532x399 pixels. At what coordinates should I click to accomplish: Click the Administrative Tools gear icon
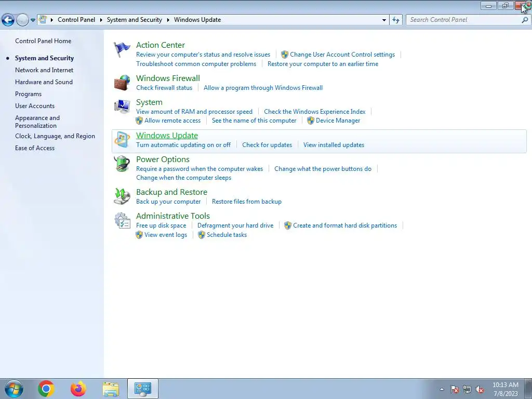point(122,220)
